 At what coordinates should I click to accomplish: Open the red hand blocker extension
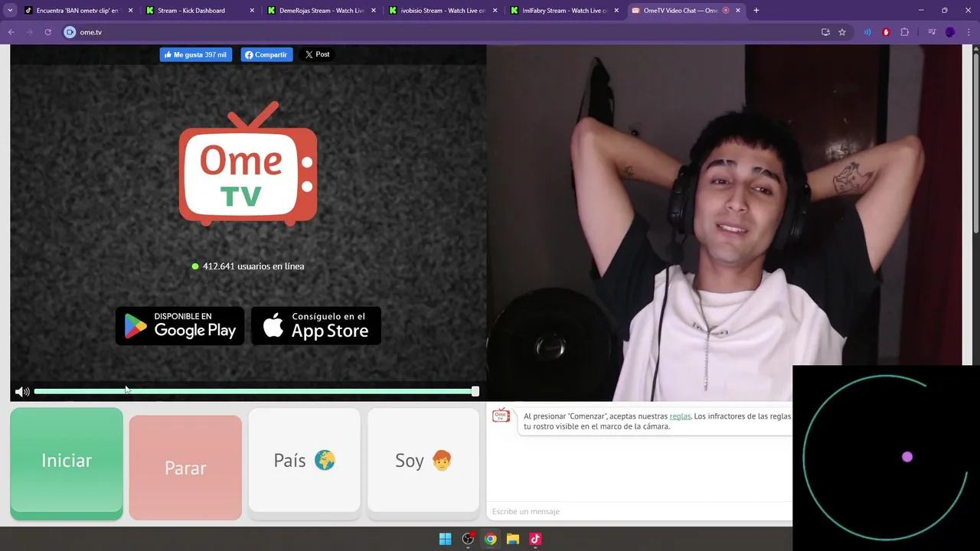click(x=886, y=32)
